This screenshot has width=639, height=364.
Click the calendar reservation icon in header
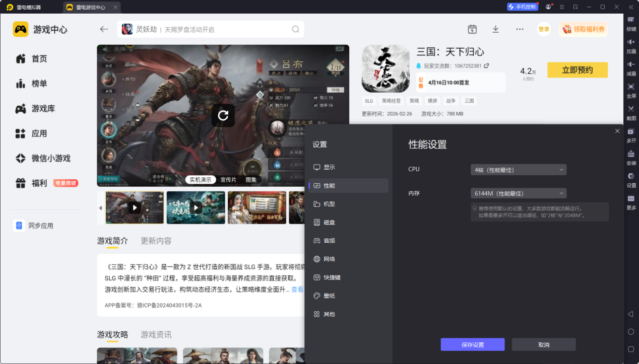coord(472,29)
